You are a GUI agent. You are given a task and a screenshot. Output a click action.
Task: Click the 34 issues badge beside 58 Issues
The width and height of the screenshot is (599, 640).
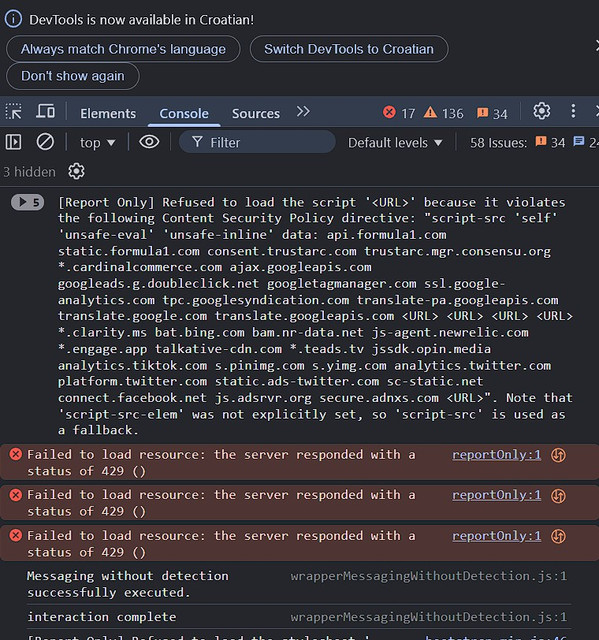[x=550, y=142]
